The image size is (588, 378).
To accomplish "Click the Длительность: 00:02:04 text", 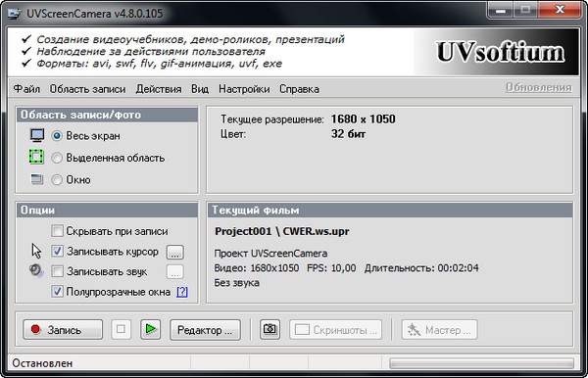I will pos(421,268).
